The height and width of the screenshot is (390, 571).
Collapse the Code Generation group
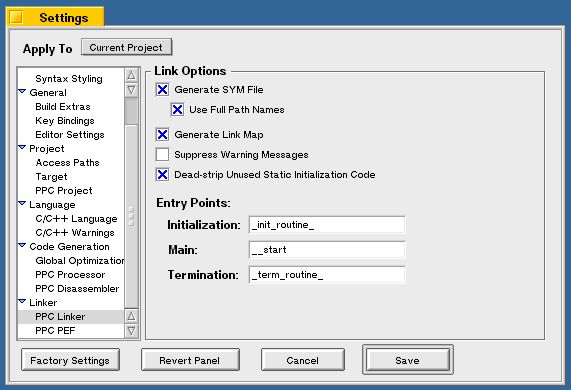pos(22,245)
